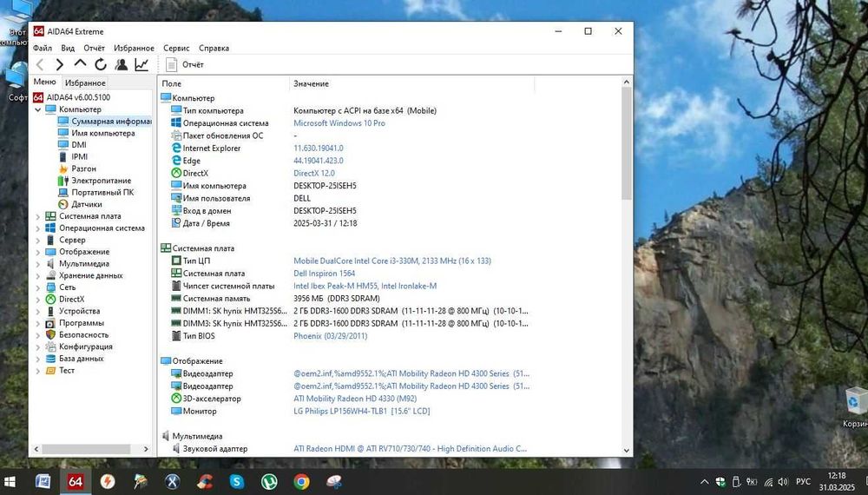Open the Сервис menu

point(176,48)
